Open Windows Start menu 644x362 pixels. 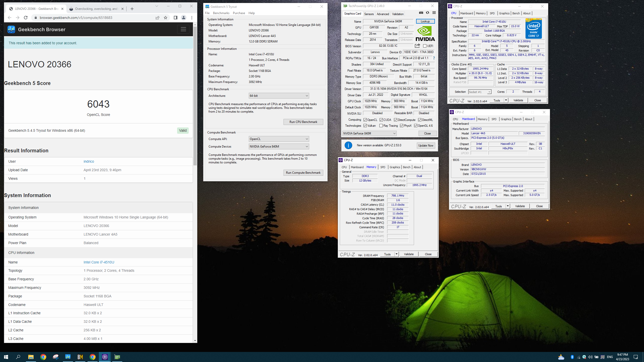(6, 357)
